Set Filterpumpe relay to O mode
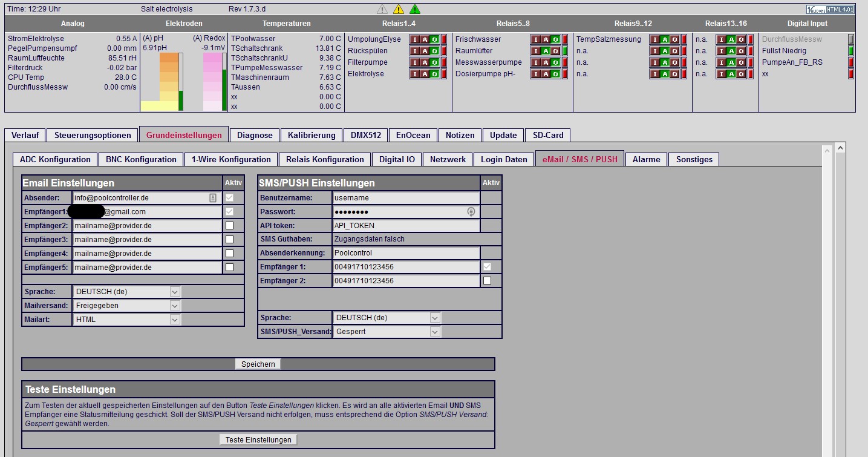Viewport: 868px width, 457px height. point(434,62)
